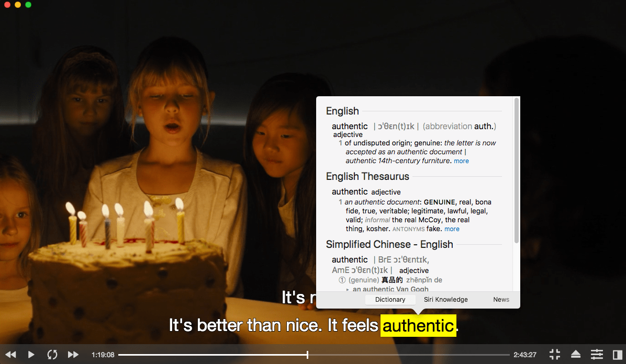Toggle the sidebar panel icon

[617, 355]
